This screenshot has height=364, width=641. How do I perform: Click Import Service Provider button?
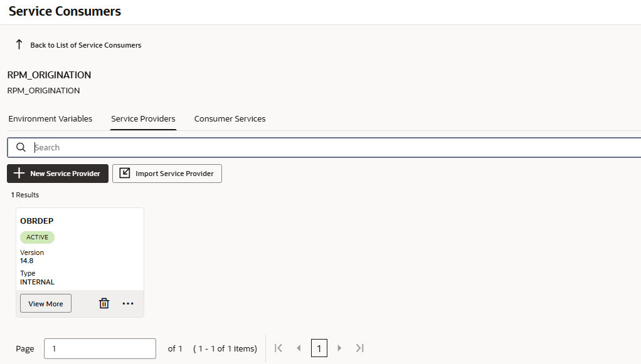pyautogui.click(x=167, y=174)
